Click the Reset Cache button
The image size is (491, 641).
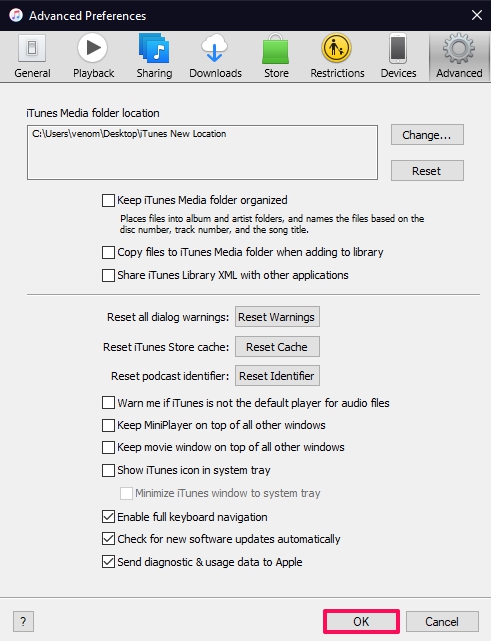coord(277,347)
